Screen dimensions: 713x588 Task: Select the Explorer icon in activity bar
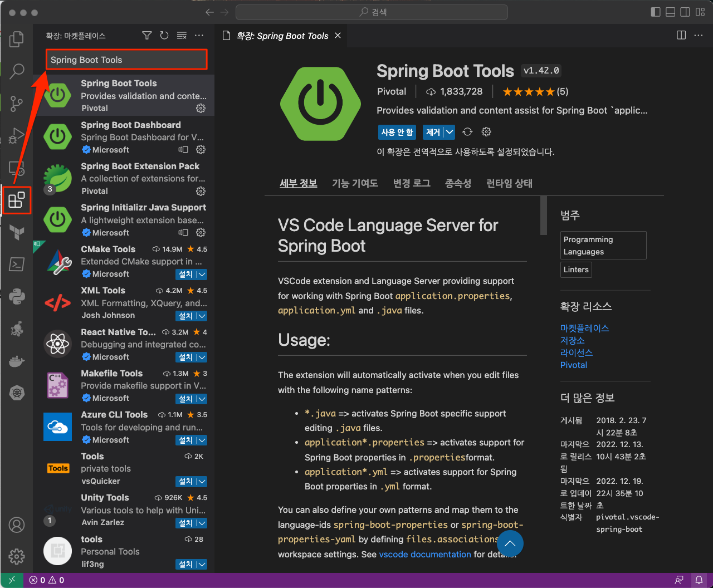point(17,39)
